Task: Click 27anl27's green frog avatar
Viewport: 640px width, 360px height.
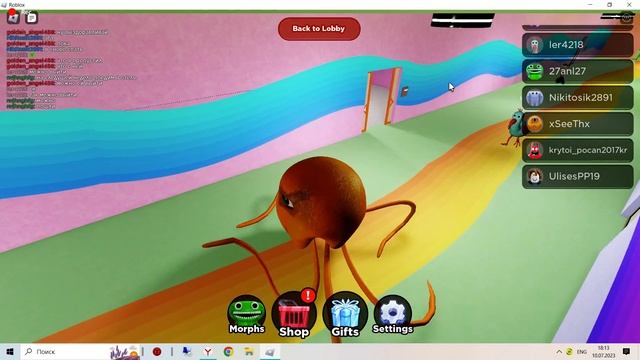Action: click(534, 71)
